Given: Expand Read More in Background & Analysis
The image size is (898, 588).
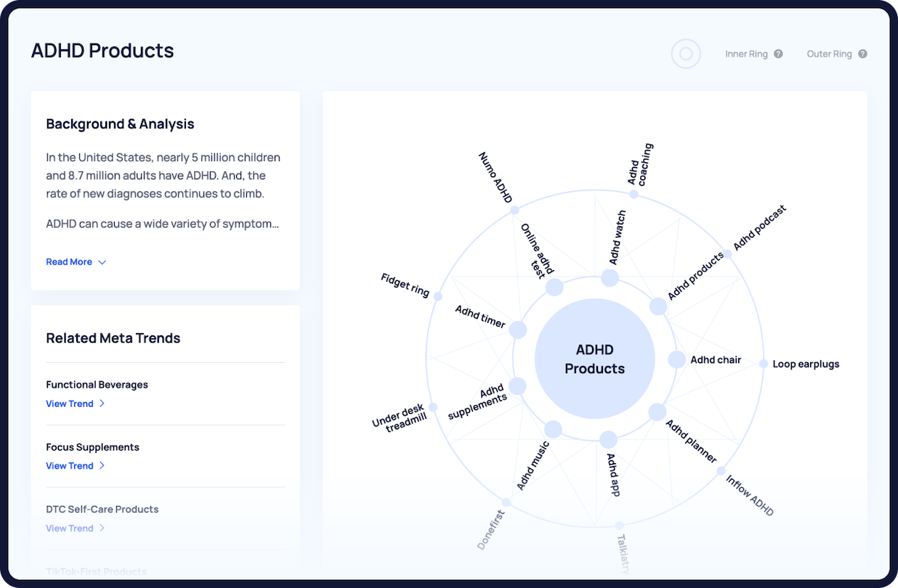Looking at the screenshot, I should pos(76,262).
